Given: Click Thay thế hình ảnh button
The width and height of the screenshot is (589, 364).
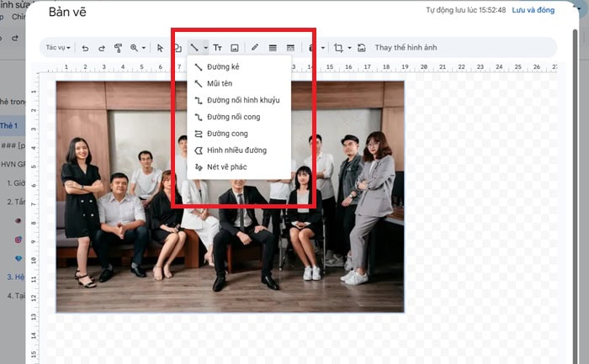Looking at the screenshot, I should tap(406, 48).
